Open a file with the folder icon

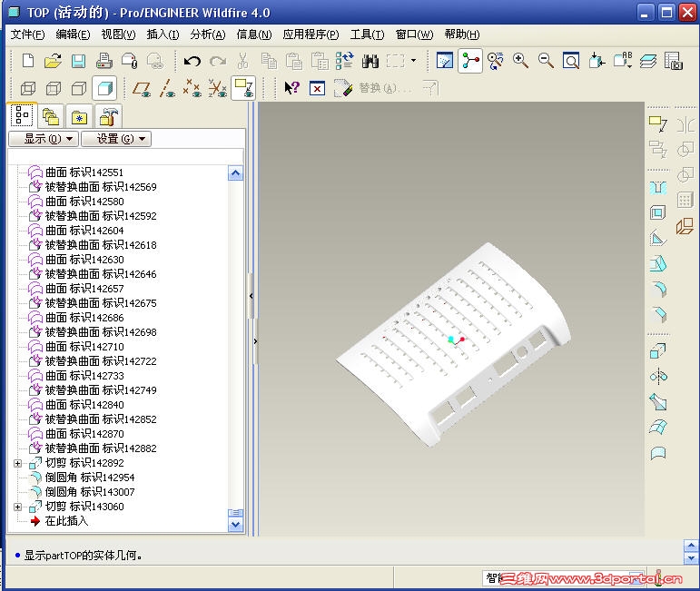point(54,61)
